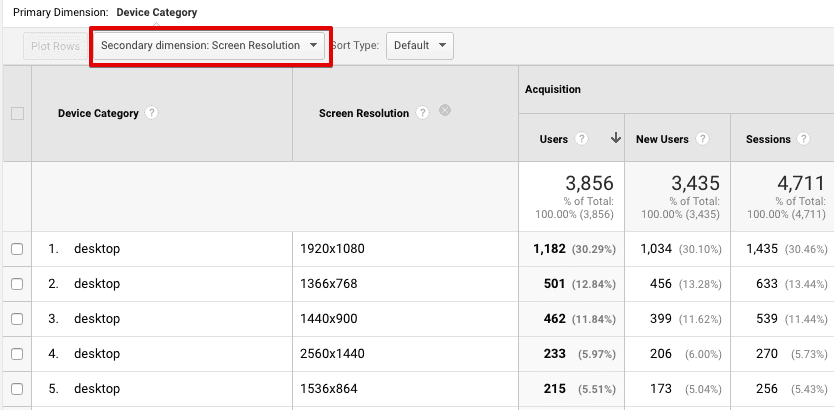
Task: Sort by New Users column header
Action: pyautogui.click(x=662, y=139)
